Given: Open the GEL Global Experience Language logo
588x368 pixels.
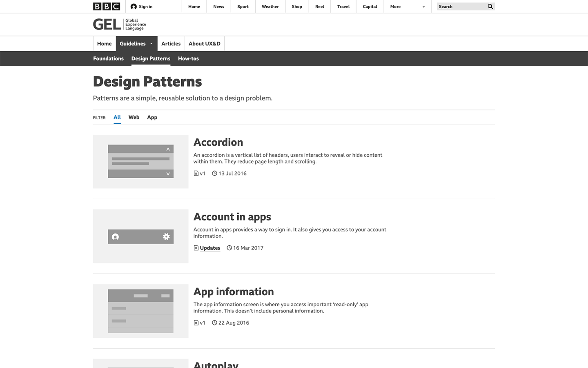Looking at the screenshot, I should tap(120, 25).
